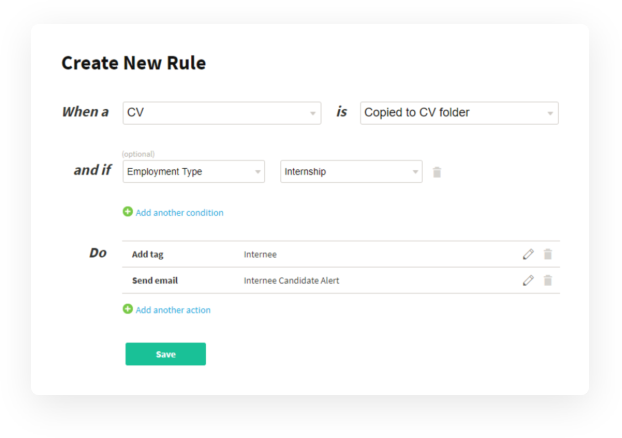This screenshot has height=438, width=622.
Task: Click Add another action link
Action: 173,310
